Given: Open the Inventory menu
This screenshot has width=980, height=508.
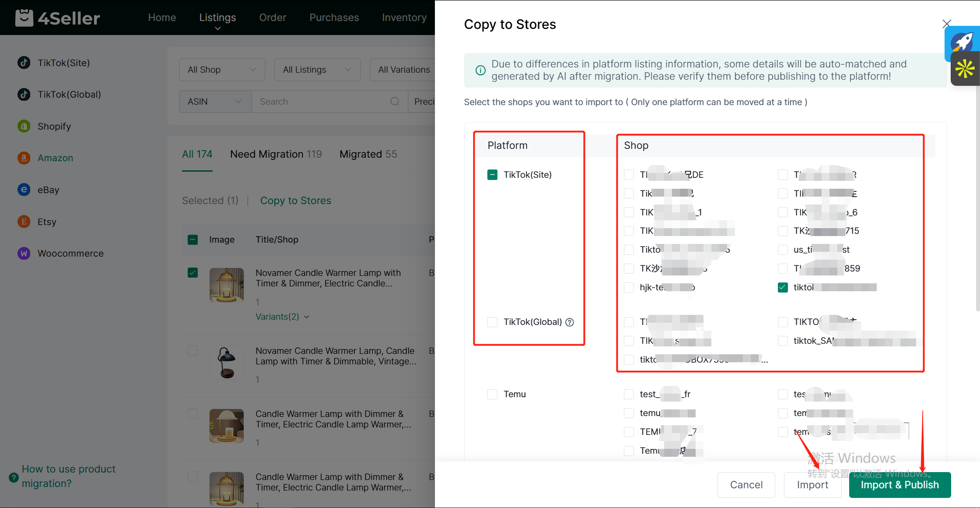Looking at the screenshot, I should 404,18.
